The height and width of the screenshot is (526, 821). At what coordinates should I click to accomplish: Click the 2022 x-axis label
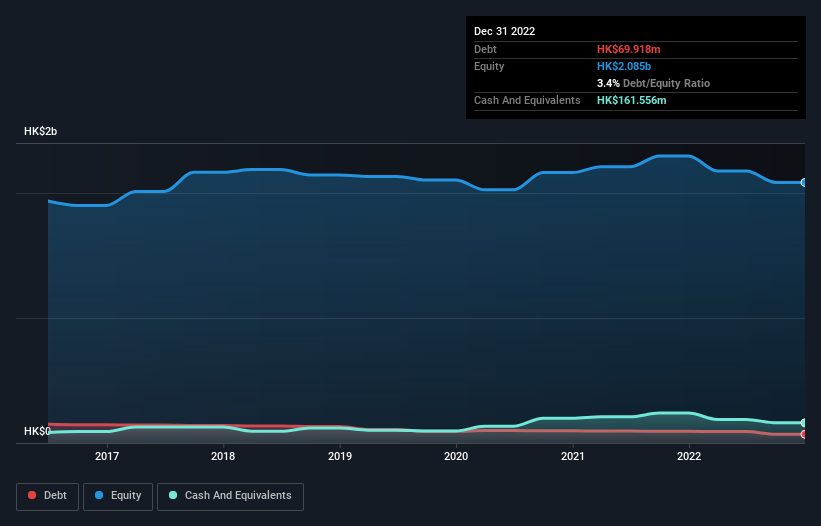[x=689, y=456]
